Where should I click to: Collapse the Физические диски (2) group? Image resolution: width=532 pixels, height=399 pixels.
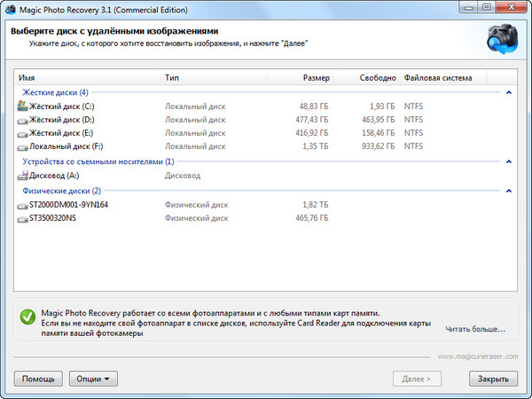[x=509, y=191]
